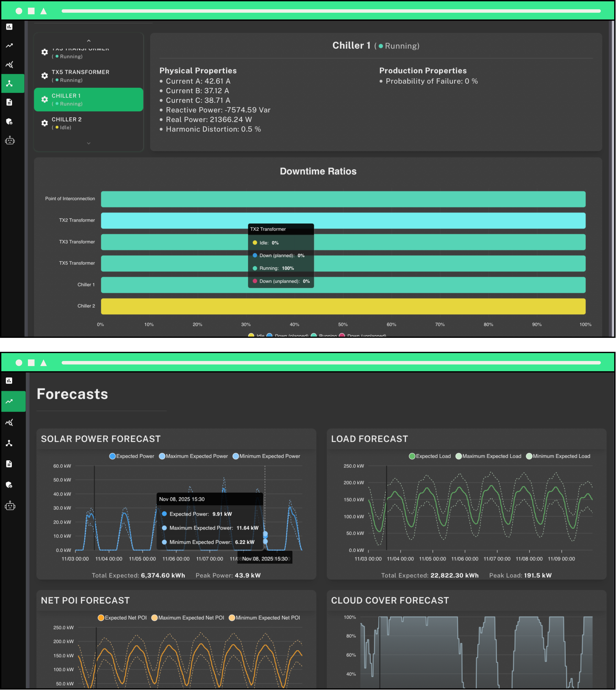Click the 'Forecasts' page heading
Screen dimensions: 616x690
click(72, 394)
